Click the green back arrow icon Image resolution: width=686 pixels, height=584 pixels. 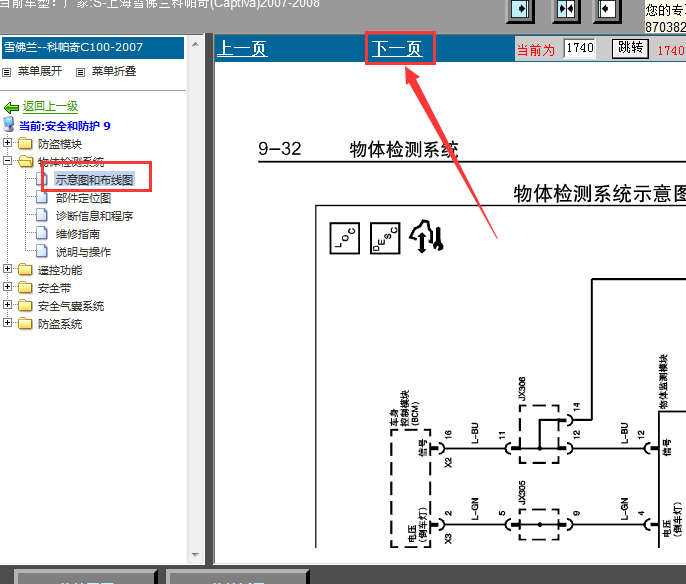tap(11, 107)
